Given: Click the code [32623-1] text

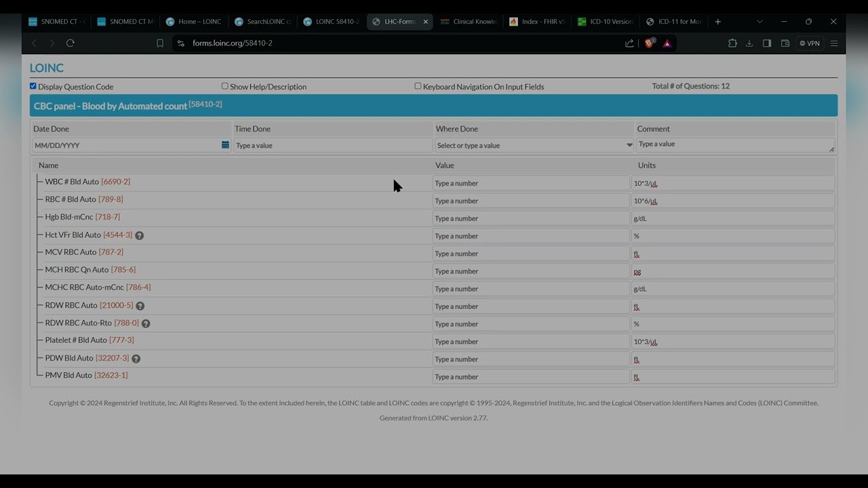Looking at the screenshot, I should (111, 375).
